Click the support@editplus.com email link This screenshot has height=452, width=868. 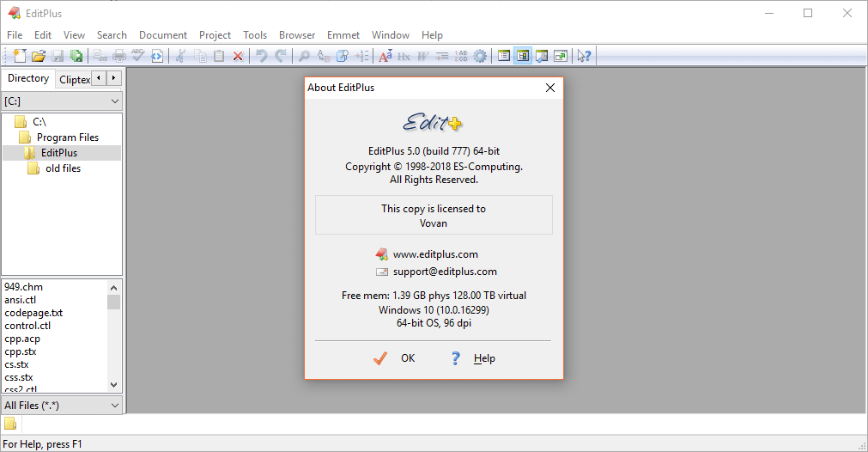pyautogui.click(x=445, y=272)
